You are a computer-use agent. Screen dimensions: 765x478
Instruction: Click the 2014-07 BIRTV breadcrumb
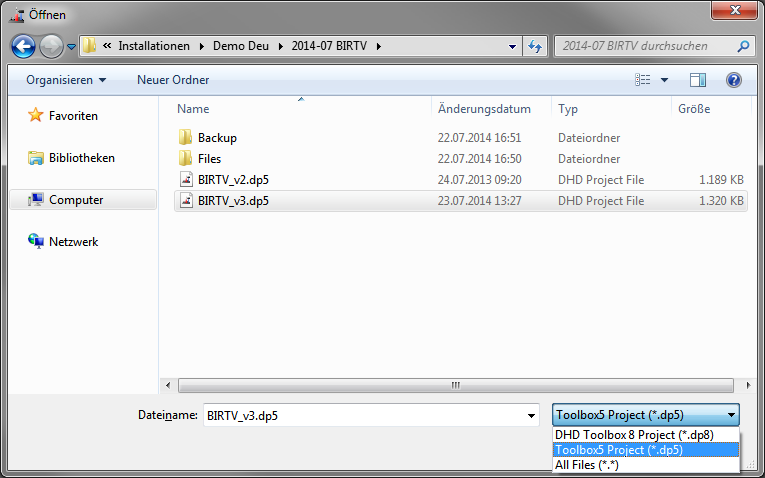tap(329, 46)
